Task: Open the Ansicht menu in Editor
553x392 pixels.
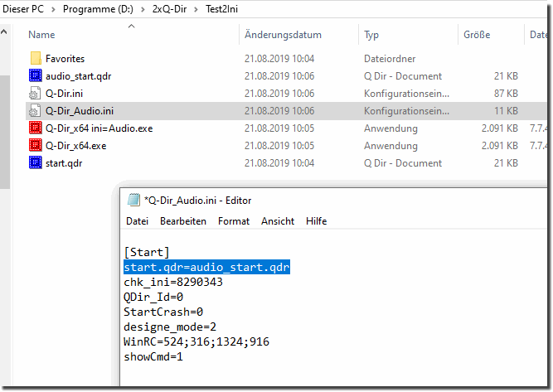Action: [278, 221]
